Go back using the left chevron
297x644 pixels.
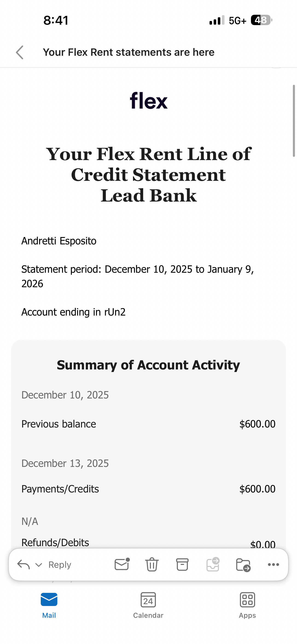(20, 53)
